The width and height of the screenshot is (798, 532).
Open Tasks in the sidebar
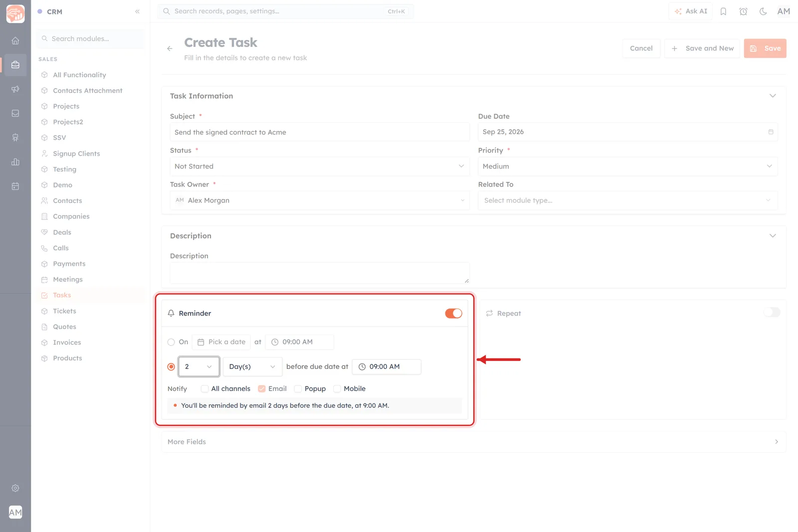point(62,295)
